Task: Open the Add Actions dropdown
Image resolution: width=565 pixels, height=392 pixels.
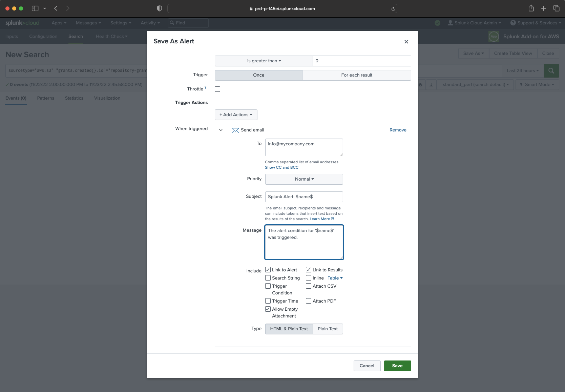Action: point(236,115)
